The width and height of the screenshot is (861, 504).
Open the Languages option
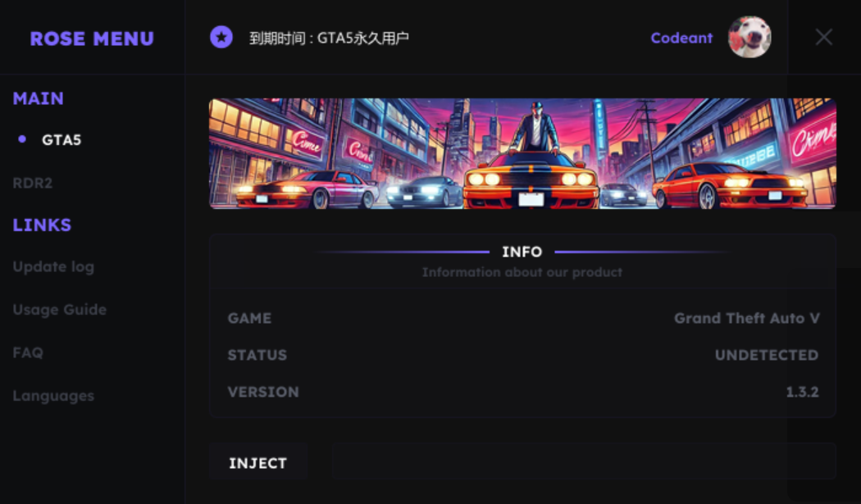[53, 396]
